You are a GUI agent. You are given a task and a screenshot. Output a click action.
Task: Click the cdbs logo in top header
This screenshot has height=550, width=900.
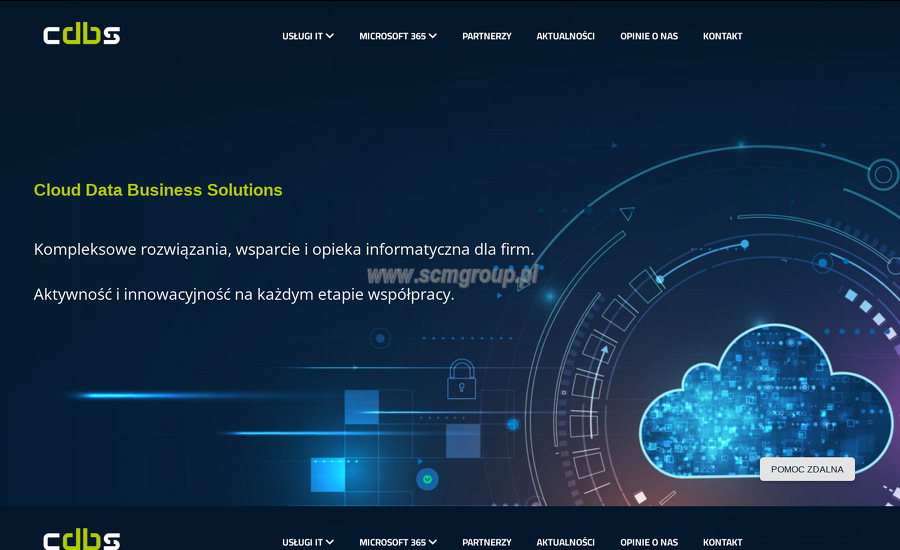pos(82,35)
